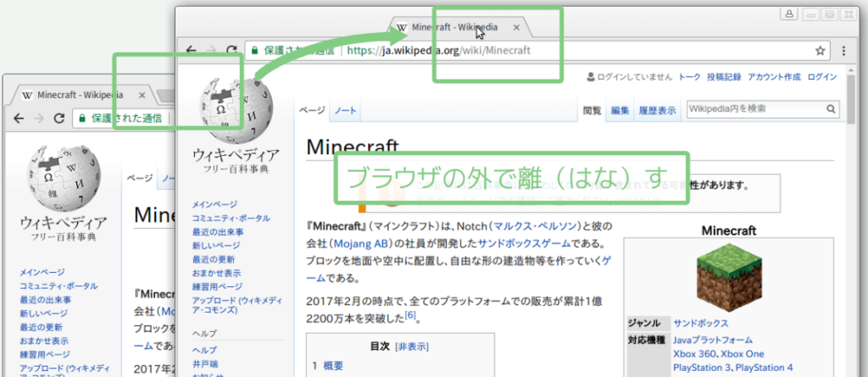Click the ログイン link
This screenshot has width=868, height=377.
pyautogui.click(x=822, y=77)
